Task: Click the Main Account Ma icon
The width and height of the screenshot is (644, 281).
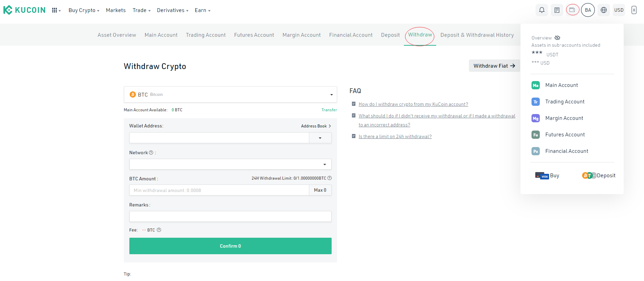Action: pos(536,85)
